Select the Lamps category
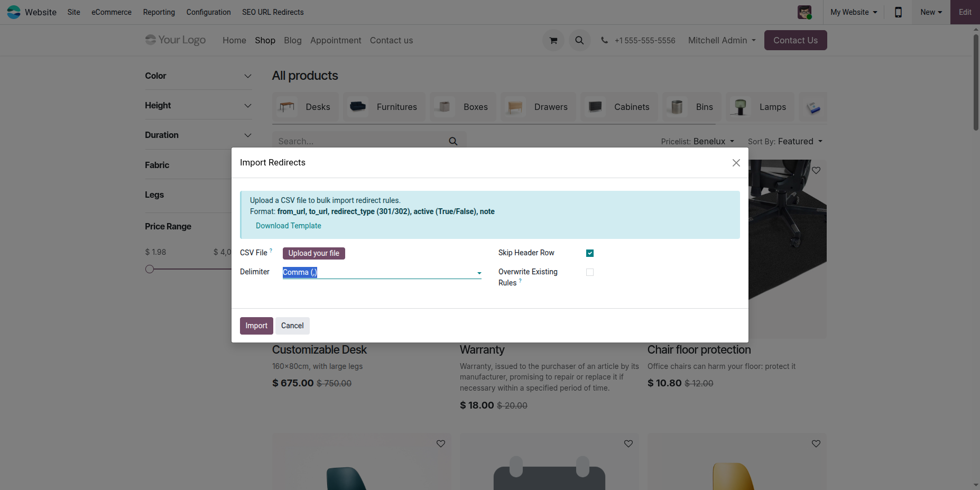The height and width of the screenshot is (490, 980). [x=760, y=107]
